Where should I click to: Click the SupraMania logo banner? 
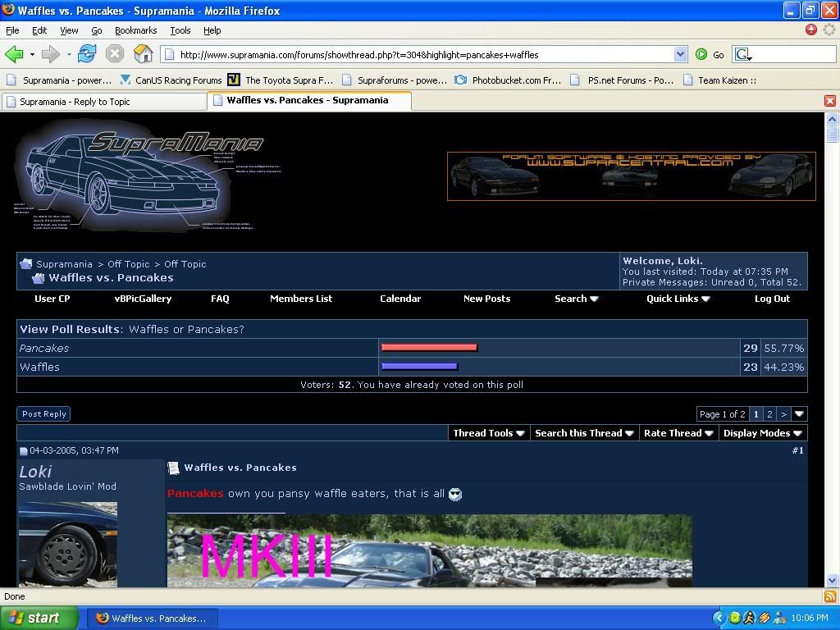pos(148,176)
